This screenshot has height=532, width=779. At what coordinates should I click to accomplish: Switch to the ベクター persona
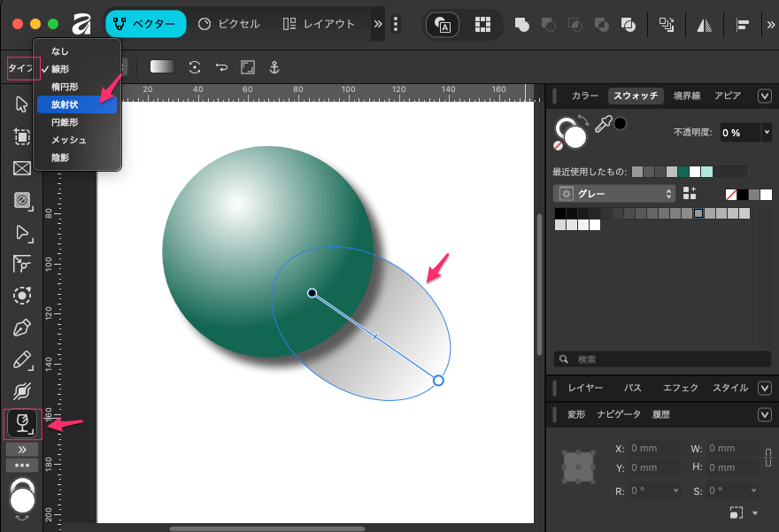point(145,24)
